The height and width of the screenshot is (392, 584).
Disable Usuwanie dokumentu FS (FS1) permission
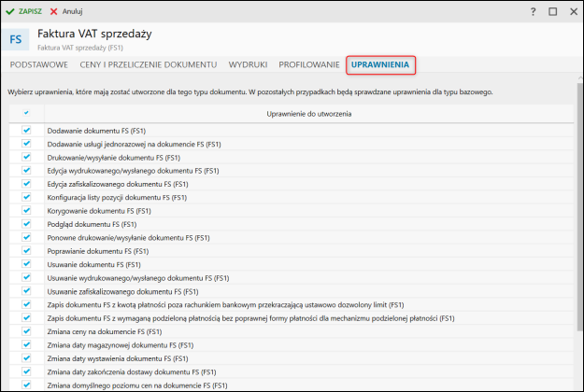[26, 265]
